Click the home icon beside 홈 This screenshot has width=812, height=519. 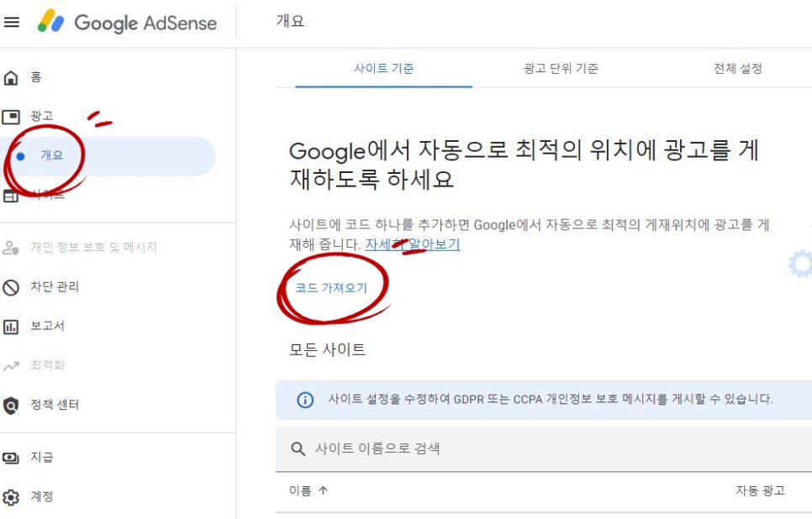click(x=10, y=77)
